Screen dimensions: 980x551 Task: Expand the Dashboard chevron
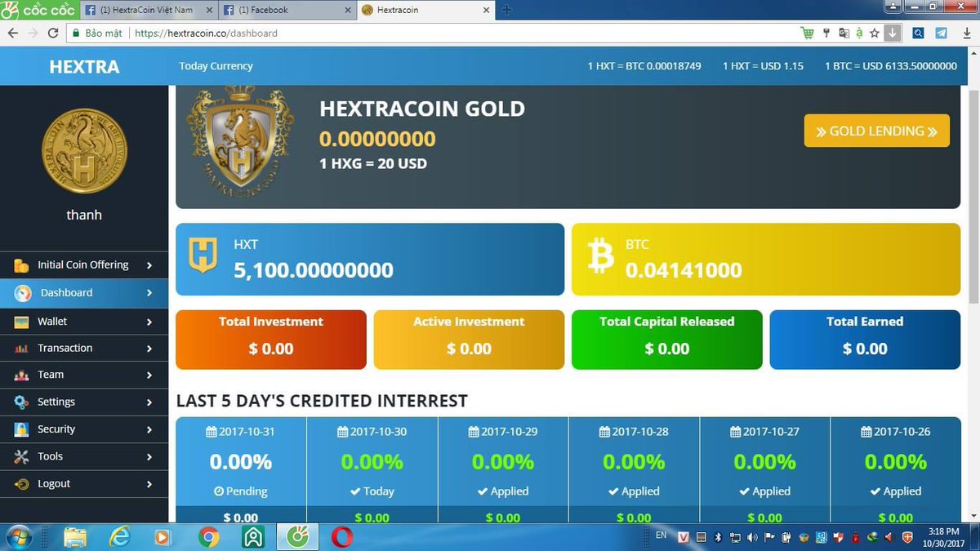[x=149, y=293]
